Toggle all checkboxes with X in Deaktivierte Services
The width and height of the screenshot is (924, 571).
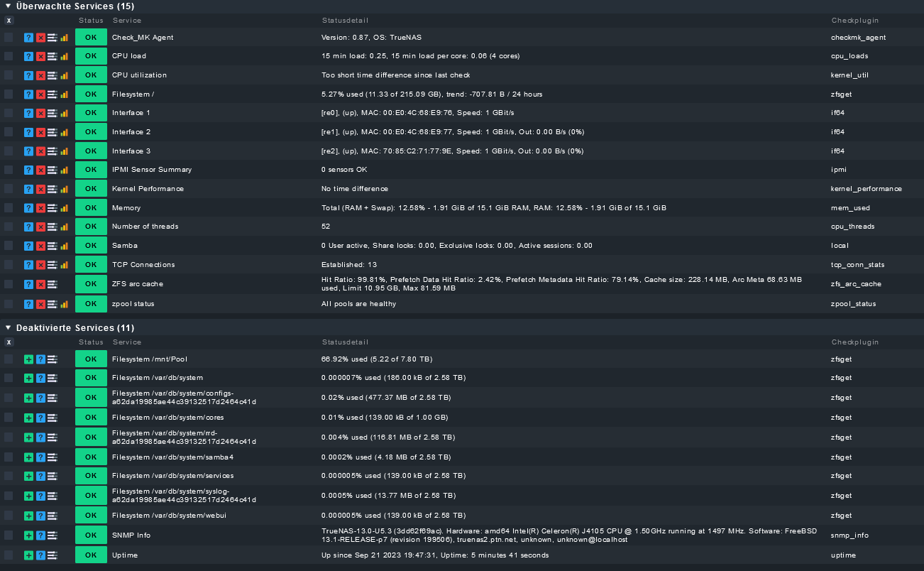[9, 342]
